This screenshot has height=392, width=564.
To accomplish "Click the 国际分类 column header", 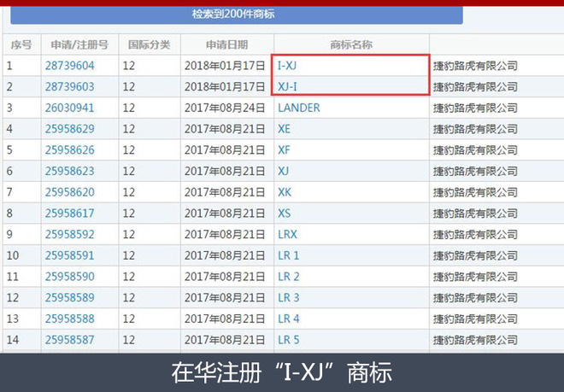I will point(149,44).
